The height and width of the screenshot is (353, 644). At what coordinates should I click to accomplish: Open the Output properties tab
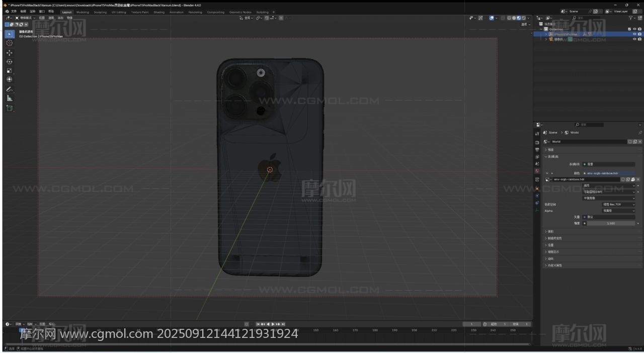pyautogui.click(x=537, y=150)
